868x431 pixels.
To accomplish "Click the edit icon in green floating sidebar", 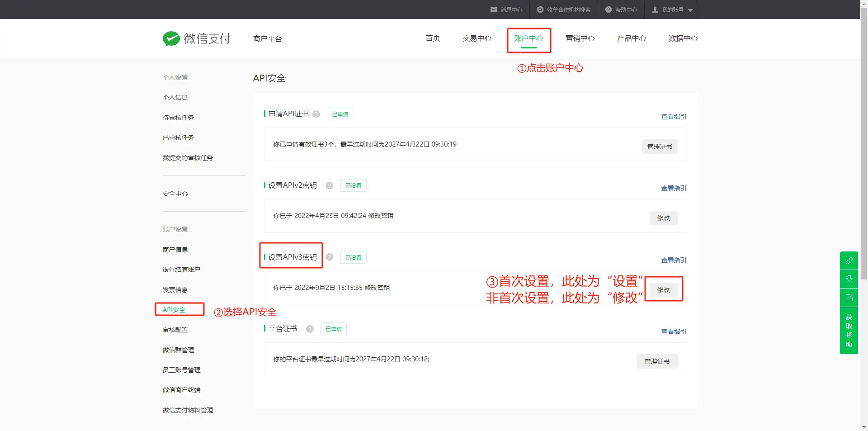I will tap(849, 298).
